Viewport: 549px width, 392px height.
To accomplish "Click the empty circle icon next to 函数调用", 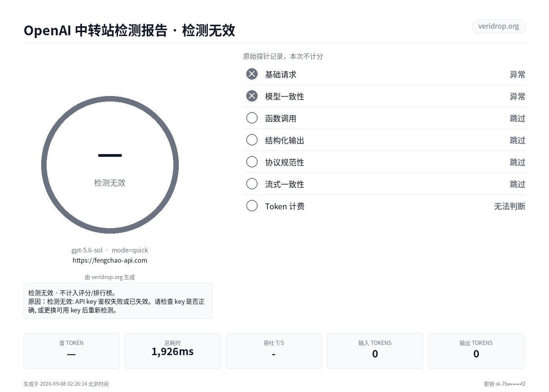I will pos(252,118).
